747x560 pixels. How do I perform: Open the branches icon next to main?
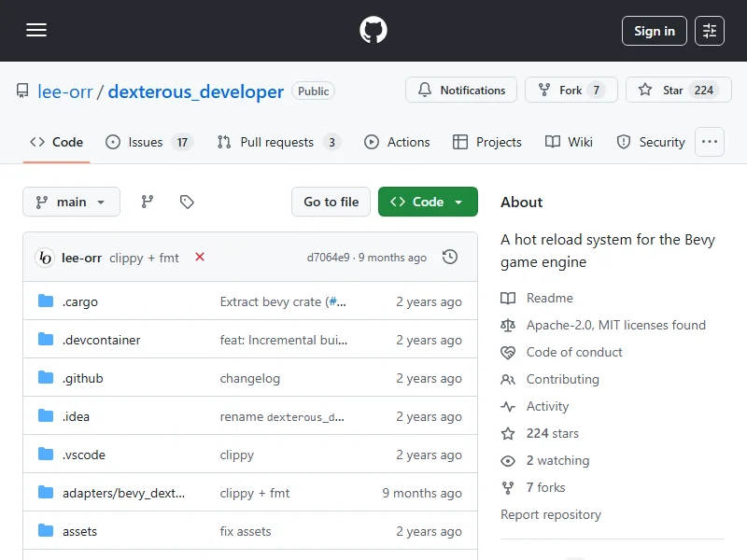click(148, 202)
